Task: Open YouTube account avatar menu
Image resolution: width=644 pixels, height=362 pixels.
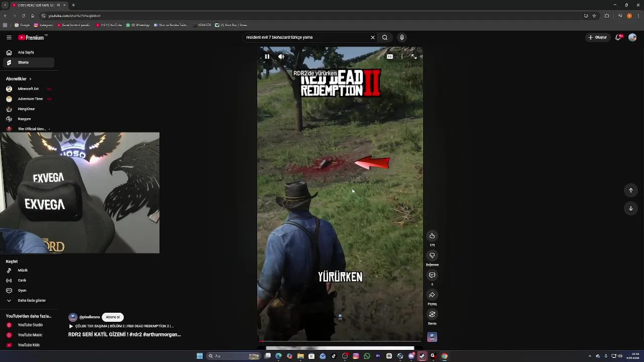Action: coord(632,37)
